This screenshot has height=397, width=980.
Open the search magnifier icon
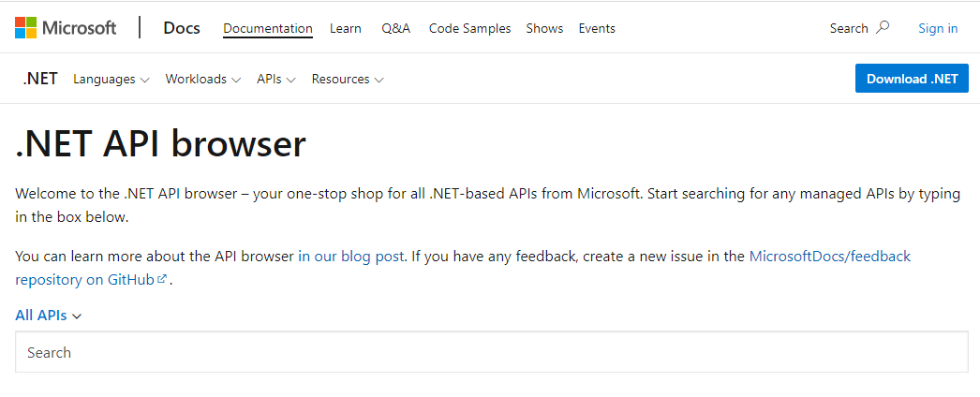(883, 27)
